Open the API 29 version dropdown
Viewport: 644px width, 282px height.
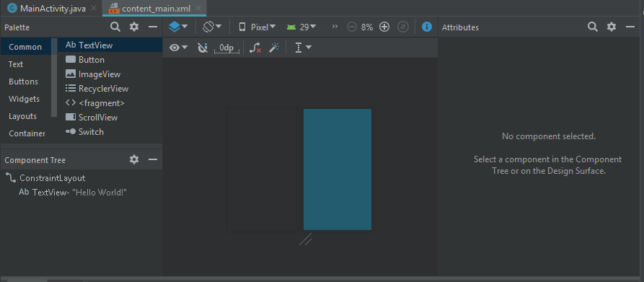(x=301, y=27)
